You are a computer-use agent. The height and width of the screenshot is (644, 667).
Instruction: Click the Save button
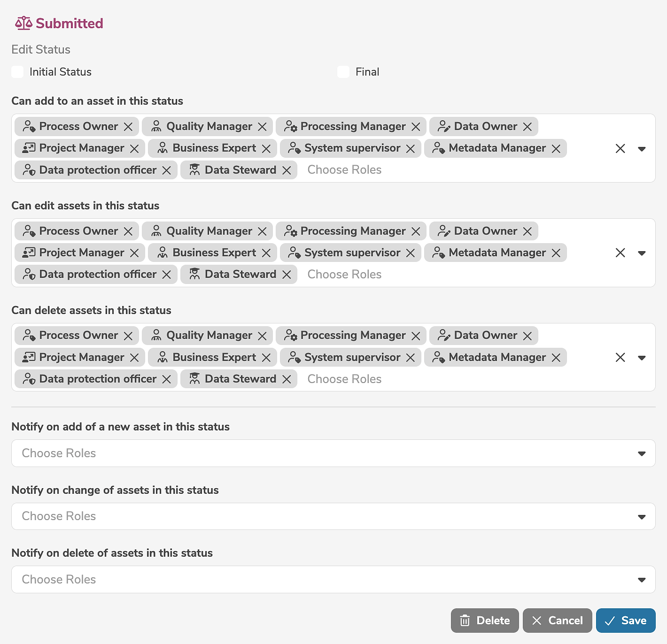626,621
